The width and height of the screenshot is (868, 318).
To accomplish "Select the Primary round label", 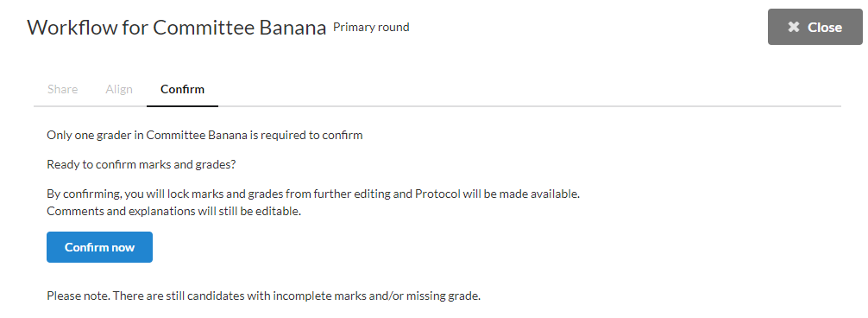I will [371, 27].
